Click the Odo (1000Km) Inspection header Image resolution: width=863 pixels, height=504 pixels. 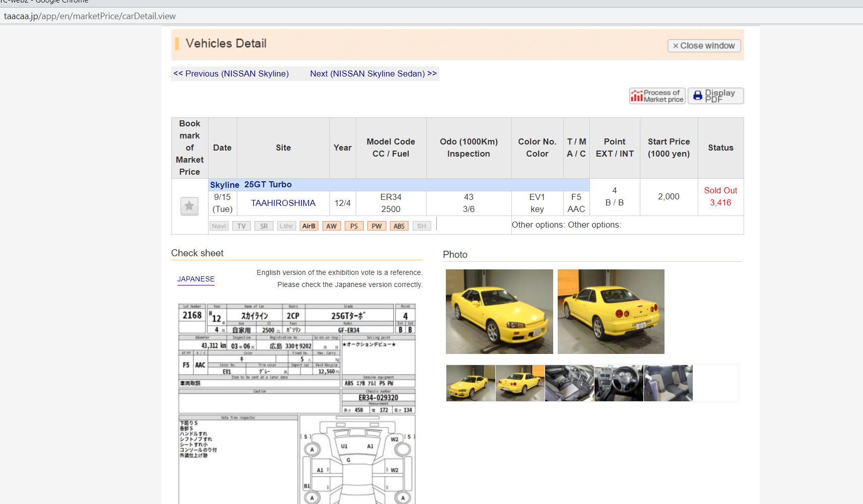[469, 148]
